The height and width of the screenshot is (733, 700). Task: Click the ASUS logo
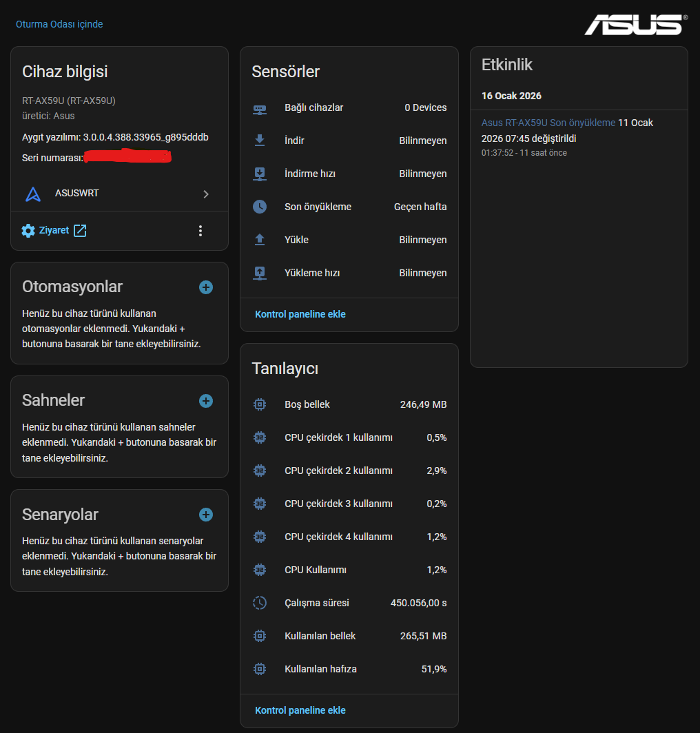pyautogui.click(x=636, y=25)
